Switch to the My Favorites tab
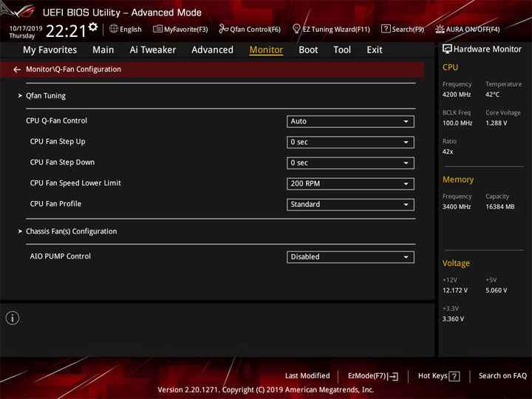 click(x=50, y=50)
